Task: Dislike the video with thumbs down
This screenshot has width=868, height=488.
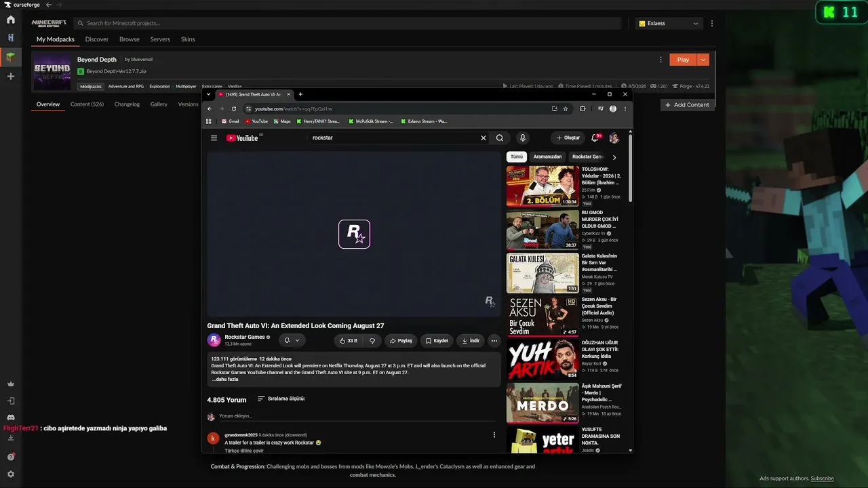Action: tap(372, 340)
